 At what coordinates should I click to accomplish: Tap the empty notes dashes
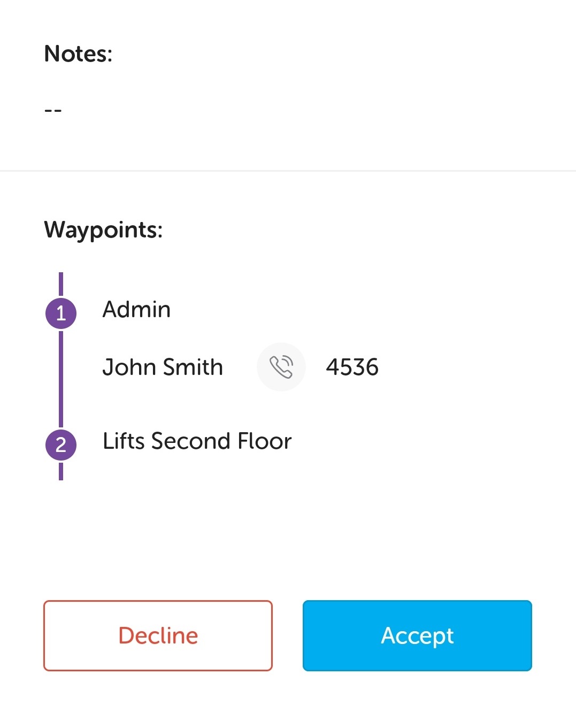(53, 110)
